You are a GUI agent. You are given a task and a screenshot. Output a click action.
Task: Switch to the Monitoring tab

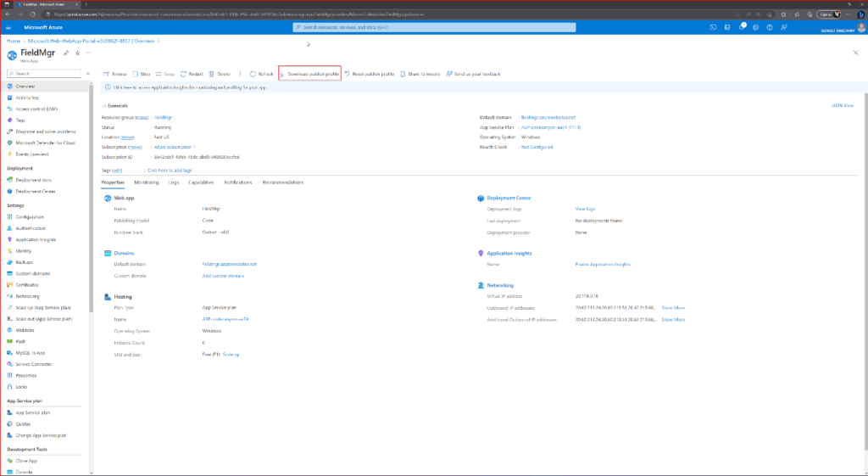click(x=146, y=182)
